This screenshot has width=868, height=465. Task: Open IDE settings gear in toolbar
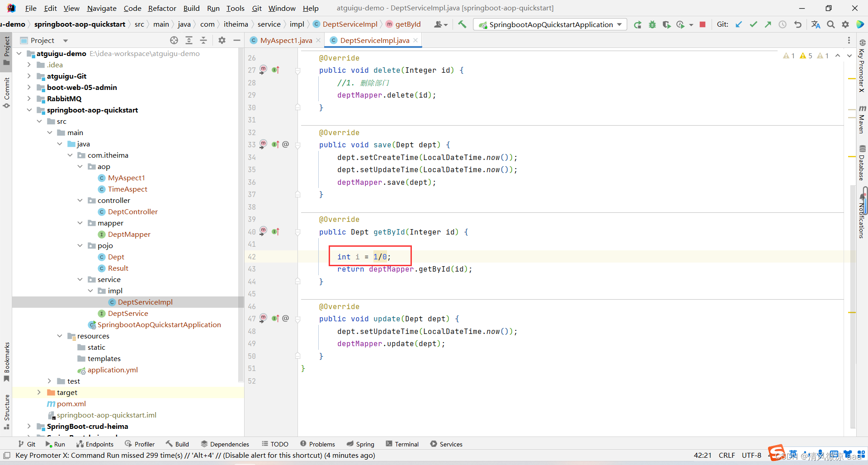pos(845,24)
